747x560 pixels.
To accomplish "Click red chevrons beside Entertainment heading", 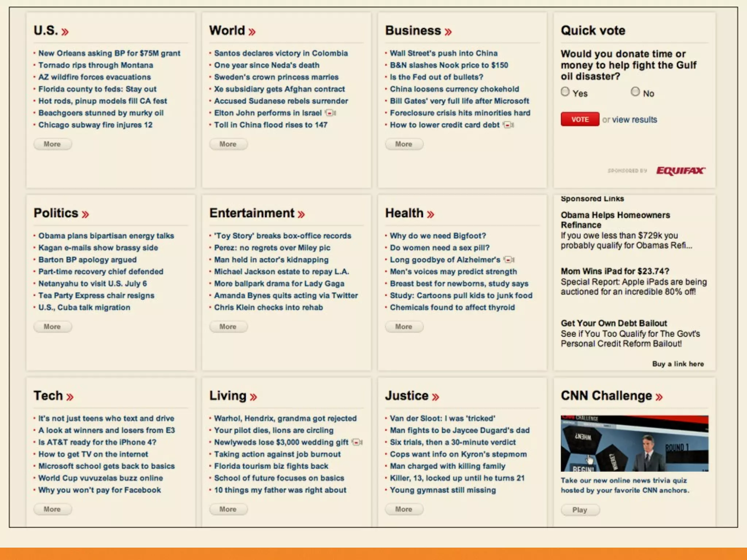I will pos(301,214).
